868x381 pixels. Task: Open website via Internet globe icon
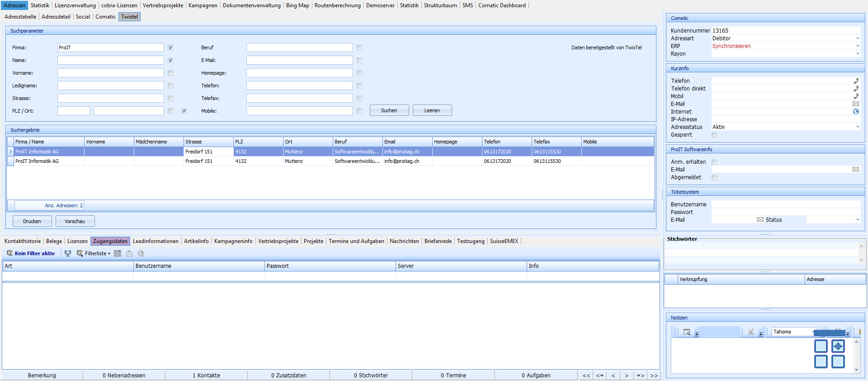[856, 112]
